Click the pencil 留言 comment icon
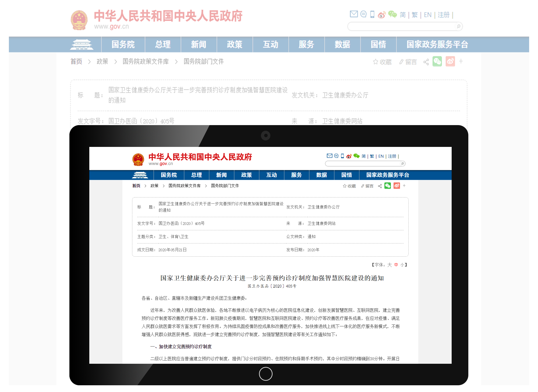 click(x=362, y=186)
